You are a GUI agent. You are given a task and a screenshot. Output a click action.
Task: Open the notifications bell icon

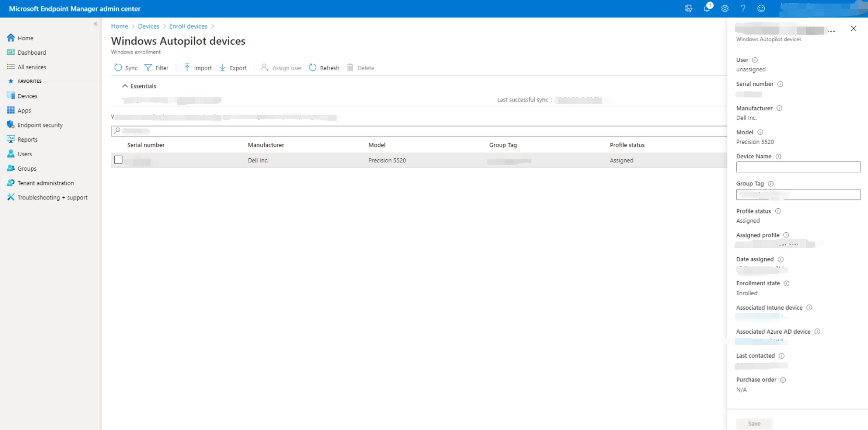tap(707, 8)
